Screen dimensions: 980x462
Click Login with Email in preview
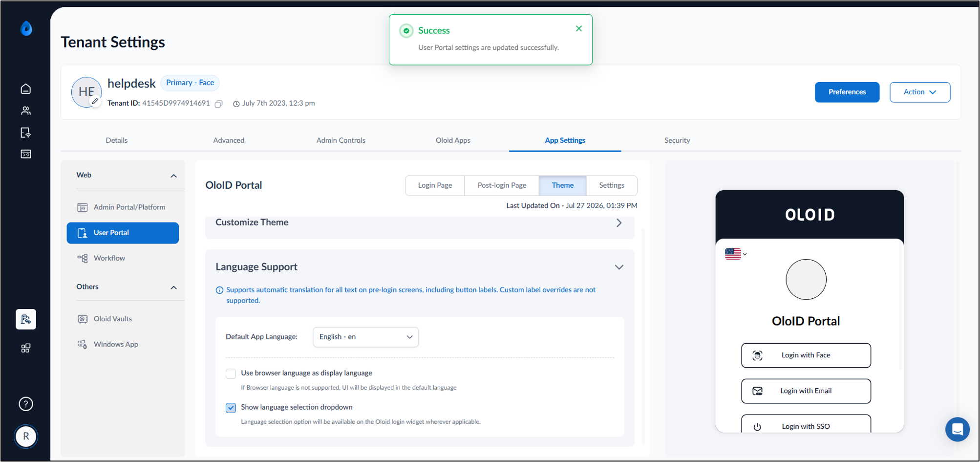pyautogui.click(x=806, y=391)
